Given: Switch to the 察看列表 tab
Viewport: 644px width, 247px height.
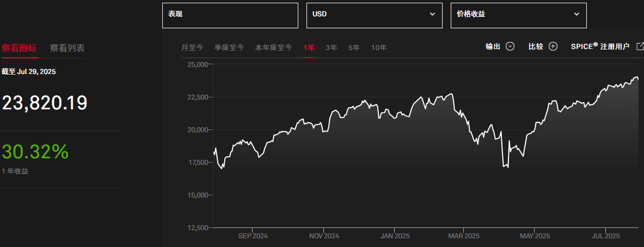Looking at the screenshot, I should tap(68, 48).
